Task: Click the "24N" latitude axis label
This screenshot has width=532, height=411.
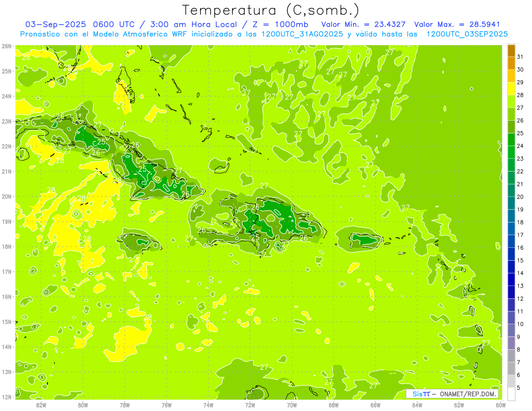Action: (7, 96)
